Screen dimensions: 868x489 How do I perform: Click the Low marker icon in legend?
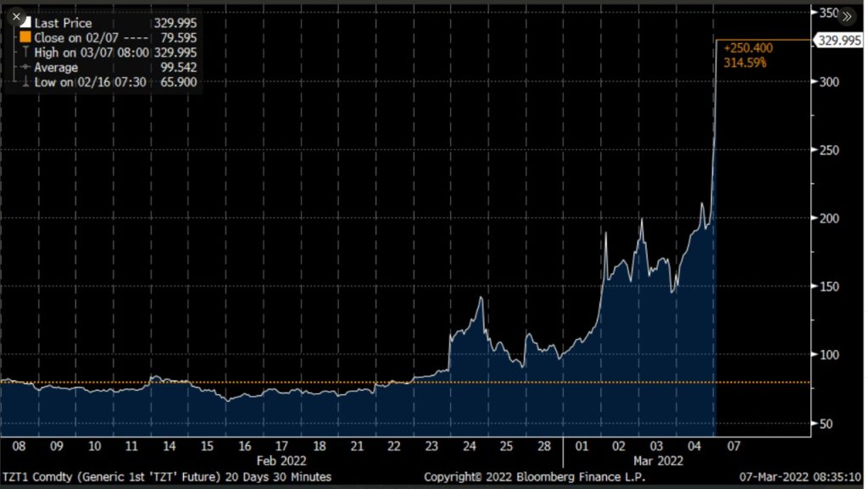25,82
